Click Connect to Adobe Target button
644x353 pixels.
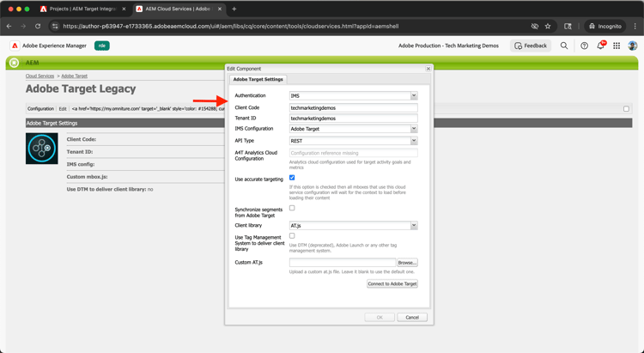pos(392,283)
